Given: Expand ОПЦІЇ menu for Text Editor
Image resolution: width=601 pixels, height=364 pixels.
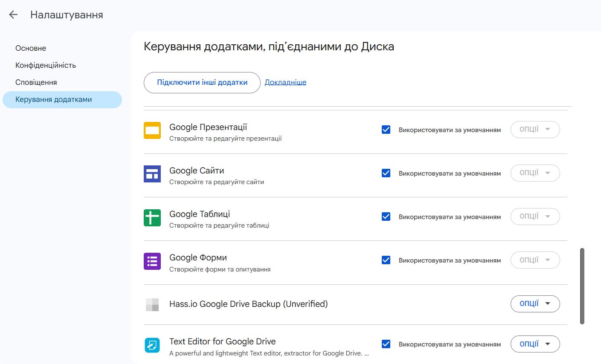Looking at the screenshot, I should click(x=535, y=344).
